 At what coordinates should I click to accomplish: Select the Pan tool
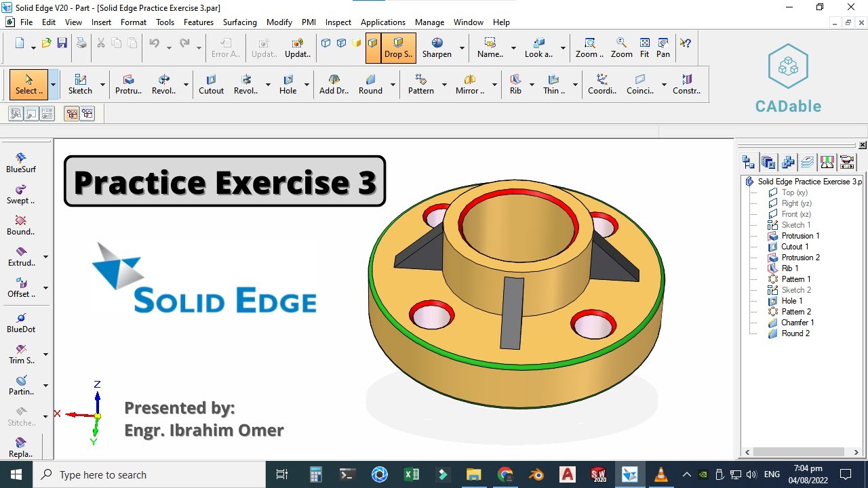(663, 47)
